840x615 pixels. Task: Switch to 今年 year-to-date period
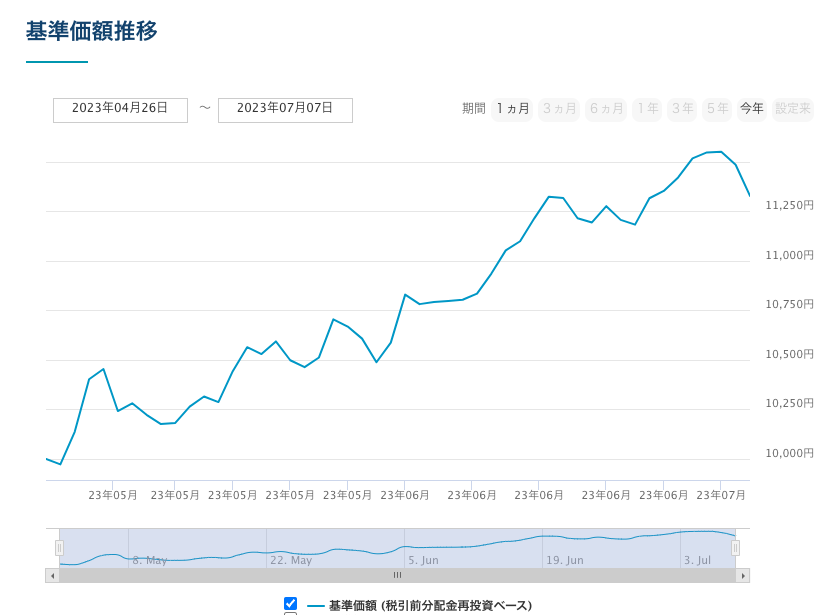[x=752, y=109]
